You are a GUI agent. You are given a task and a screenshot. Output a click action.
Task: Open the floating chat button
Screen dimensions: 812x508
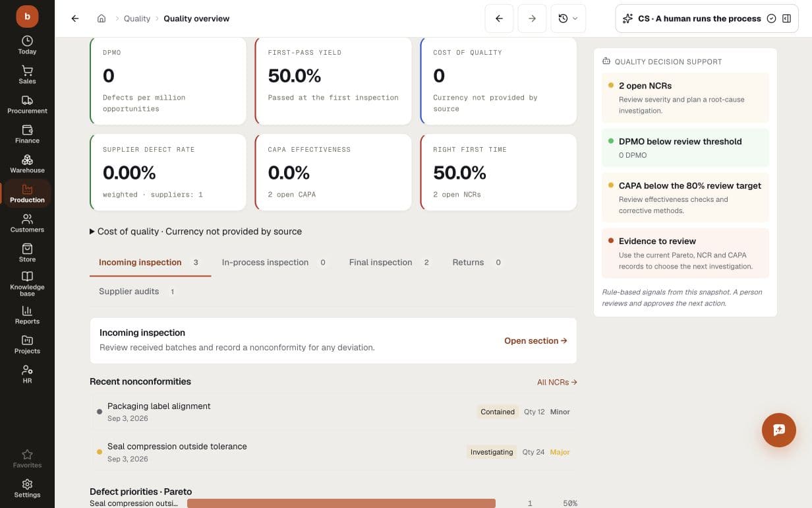(x=779, y=430)
